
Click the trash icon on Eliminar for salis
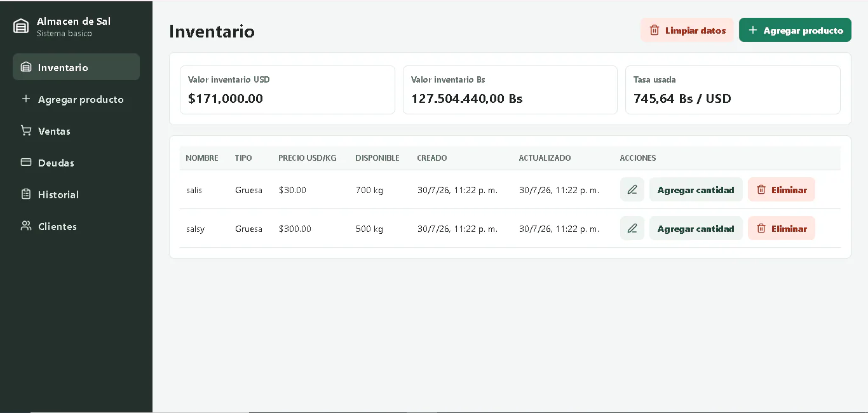[761, 189]
